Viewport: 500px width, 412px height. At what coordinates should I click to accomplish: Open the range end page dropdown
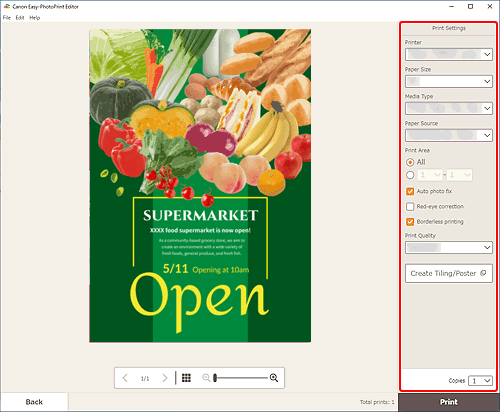[x=459, y=175]
